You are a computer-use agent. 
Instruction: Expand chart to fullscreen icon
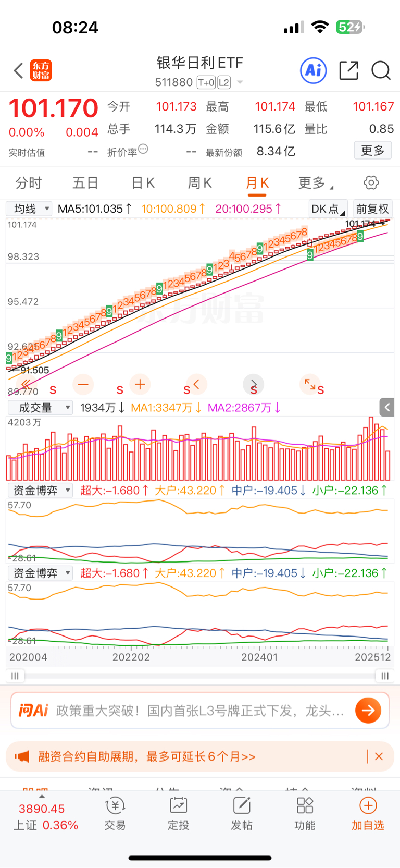(310, 385)
